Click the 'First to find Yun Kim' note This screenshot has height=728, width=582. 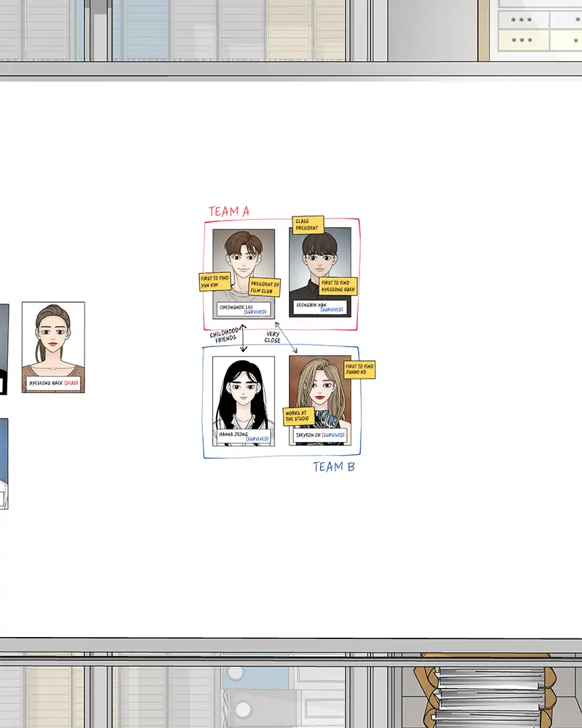(215, 281)
